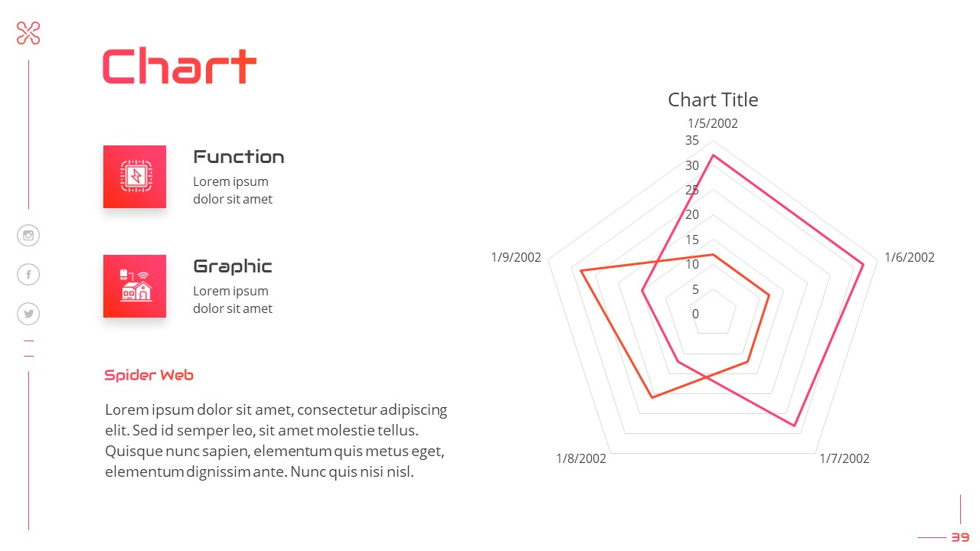Select the smart home Graphic icon

(x=135, y=286)
